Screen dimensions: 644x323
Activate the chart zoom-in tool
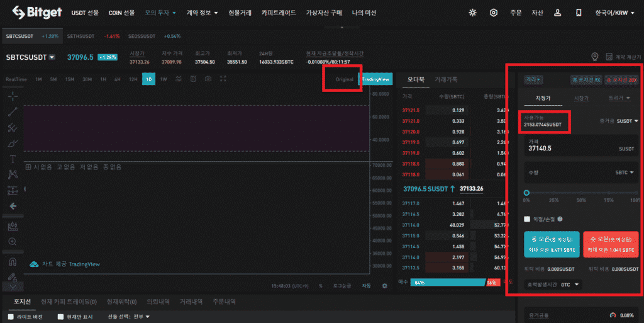13,242
